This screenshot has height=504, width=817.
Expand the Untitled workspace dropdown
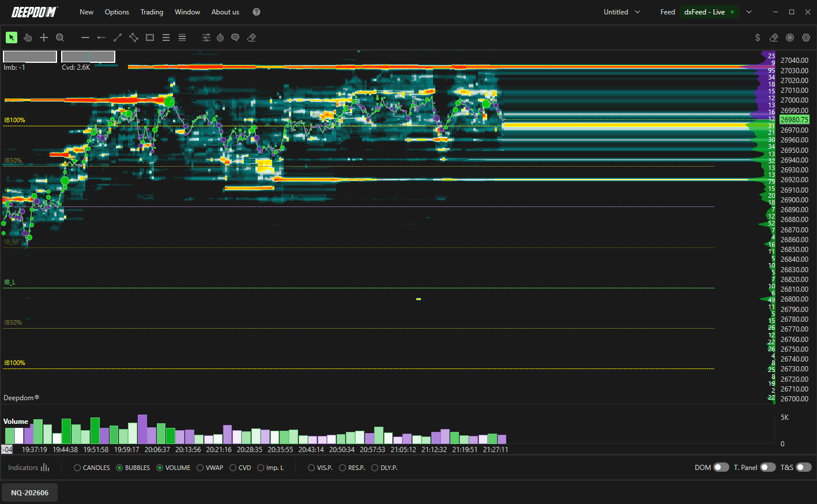pyautogui.click(x=622, y=12)
